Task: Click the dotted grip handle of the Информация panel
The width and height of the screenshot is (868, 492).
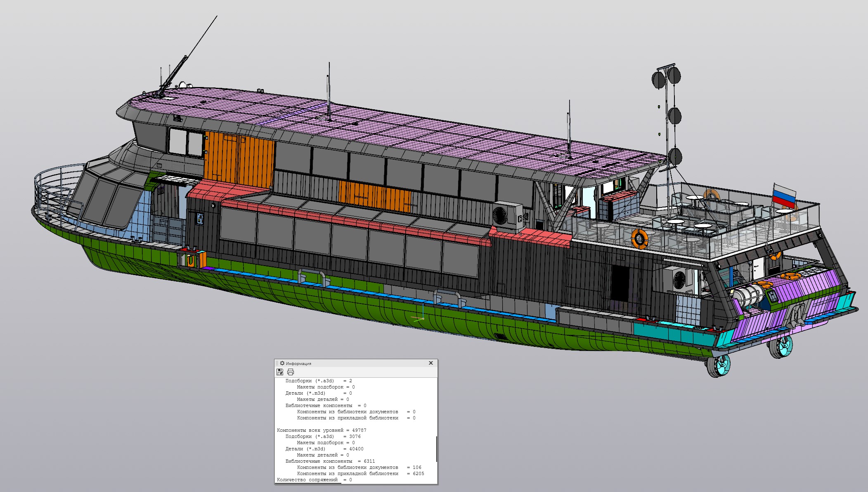Action: [x=277, y=363]
